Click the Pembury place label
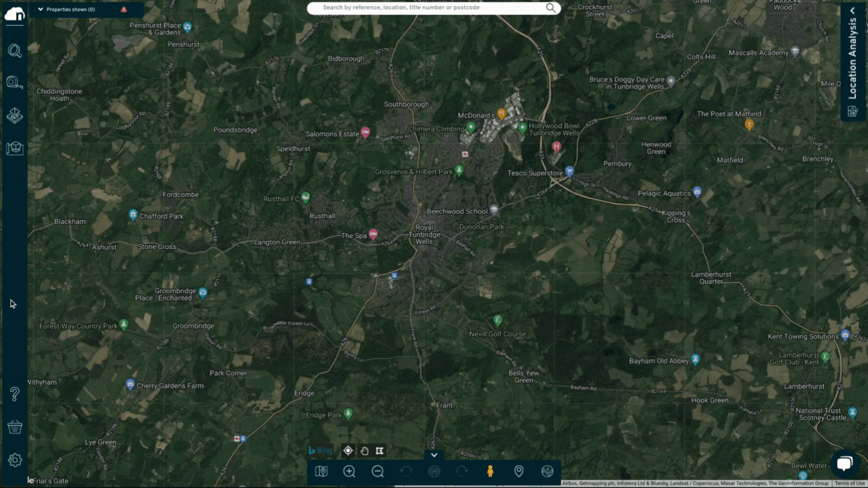 click(x=617, y=163)
